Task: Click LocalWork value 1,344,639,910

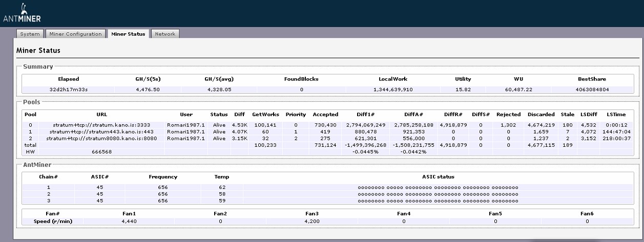Action: click(393, 90)
